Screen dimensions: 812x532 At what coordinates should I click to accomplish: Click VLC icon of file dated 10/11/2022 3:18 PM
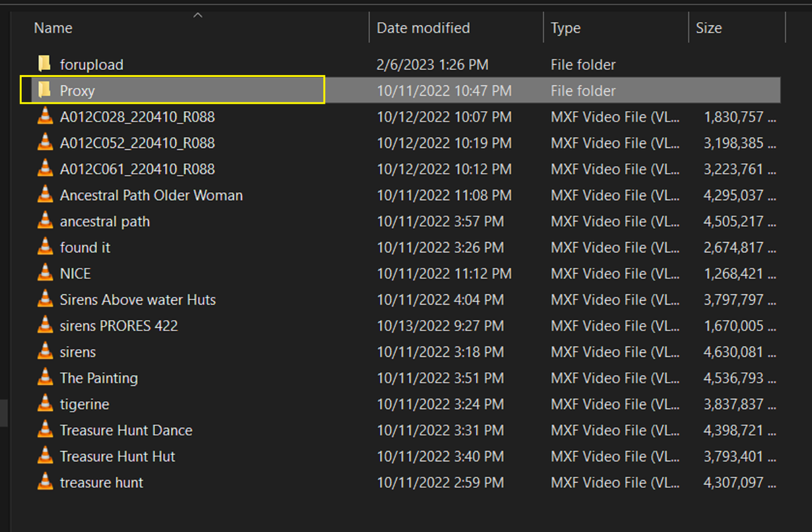coord(45,351)
